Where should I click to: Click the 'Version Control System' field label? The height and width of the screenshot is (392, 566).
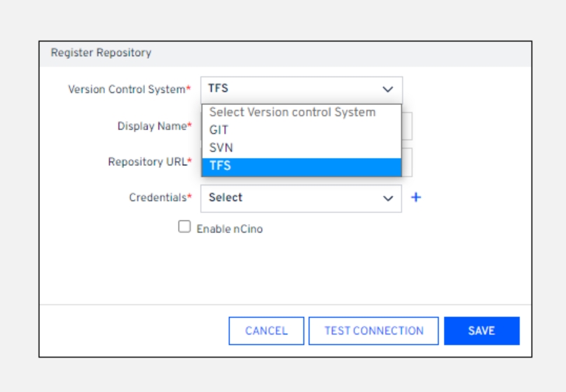click(127, 90)
